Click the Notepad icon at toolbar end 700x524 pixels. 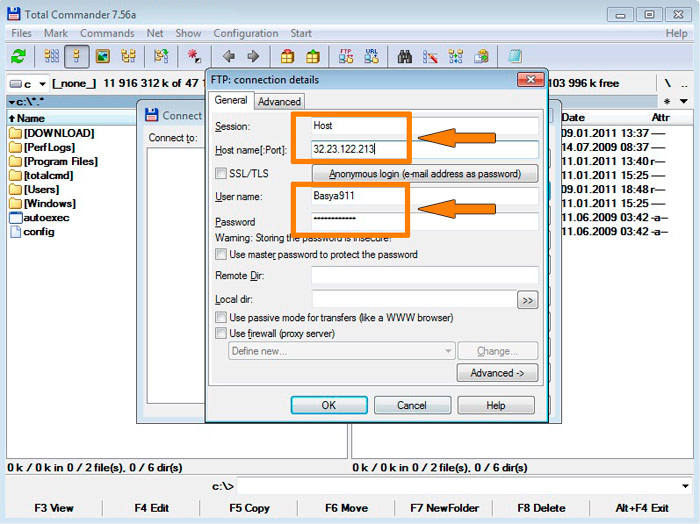pyautogui.click(x=514, y=57)
